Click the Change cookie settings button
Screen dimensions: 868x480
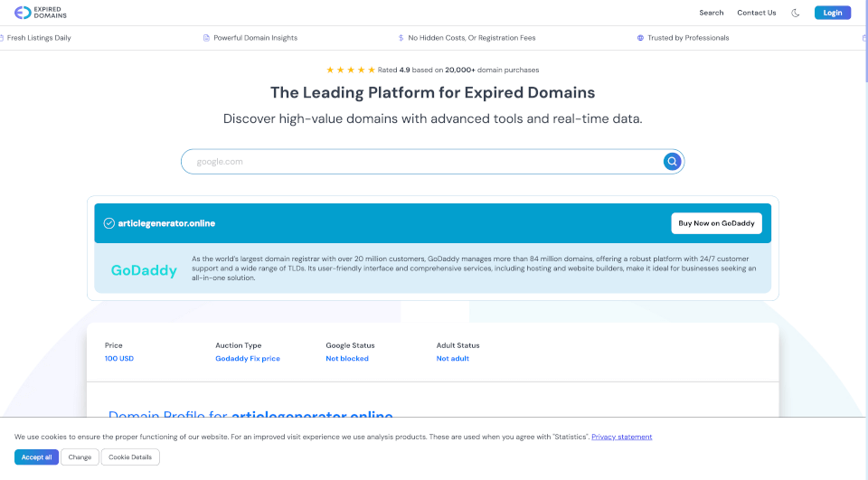pos(80,457)
